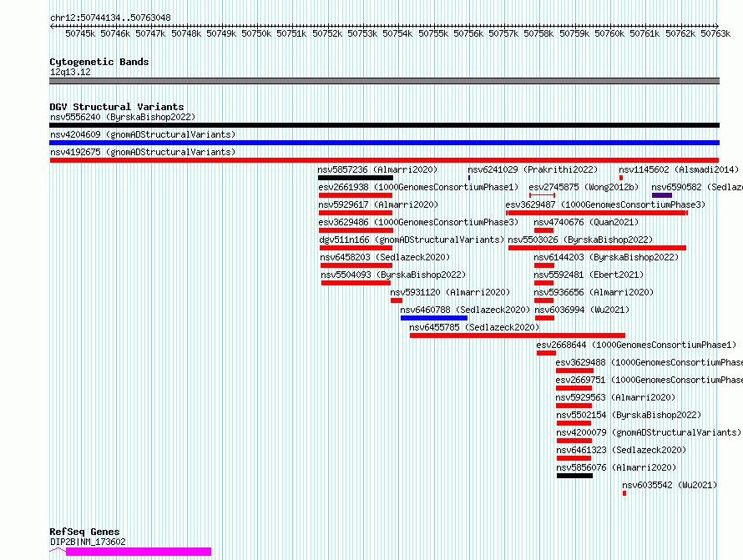Open nsv6035542 (Wu2021) label
Viewport: 743px width, 560px height.
pyautogui.click(x=670, y=485)
